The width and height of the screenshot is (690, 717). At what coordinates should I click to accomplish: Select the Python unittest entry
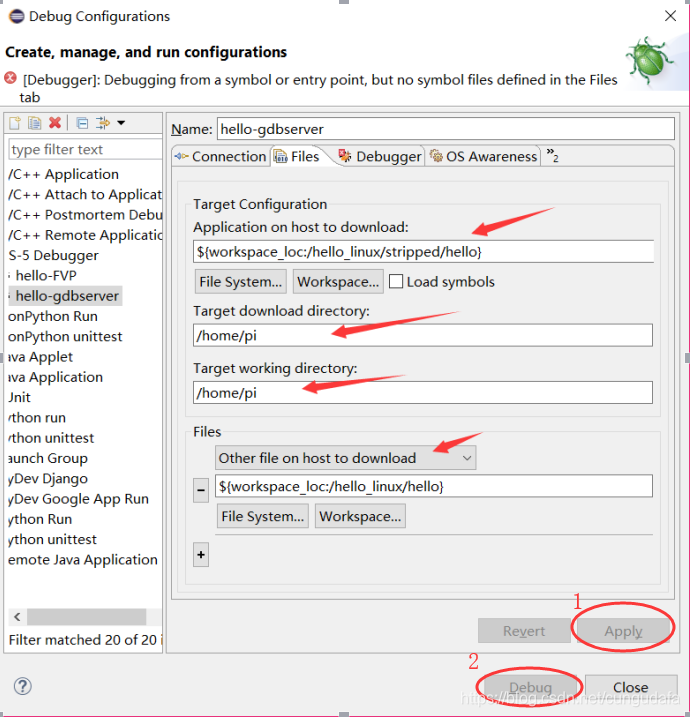[52, 539]
